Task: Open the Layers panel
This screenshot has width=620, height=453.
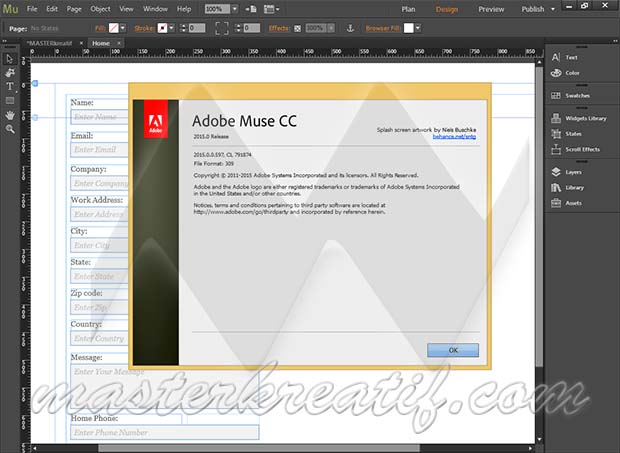Action: (566, 172)
